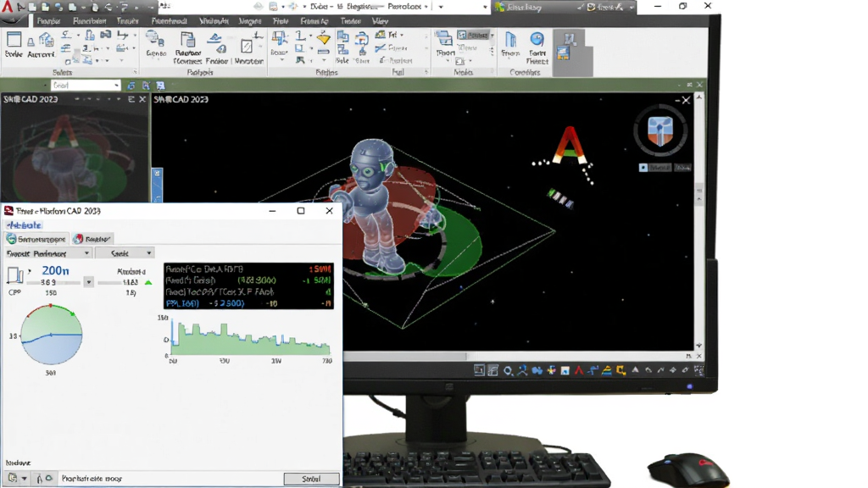Click the tall blue panels icon beside the globe
The width and height of the screenshot is (868, 488).
[510, 39]
